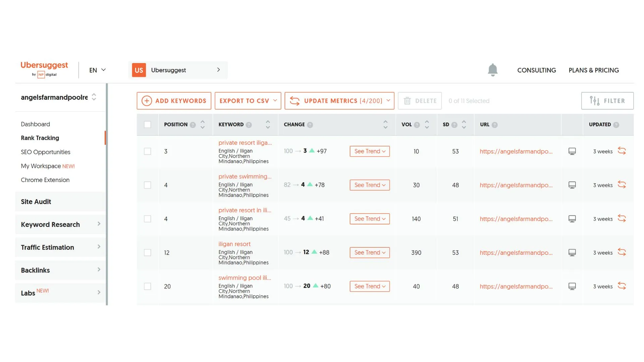Open URL link for iligan resort row
The width and height of the screenshot is (644, 362).
click(516, 252)
